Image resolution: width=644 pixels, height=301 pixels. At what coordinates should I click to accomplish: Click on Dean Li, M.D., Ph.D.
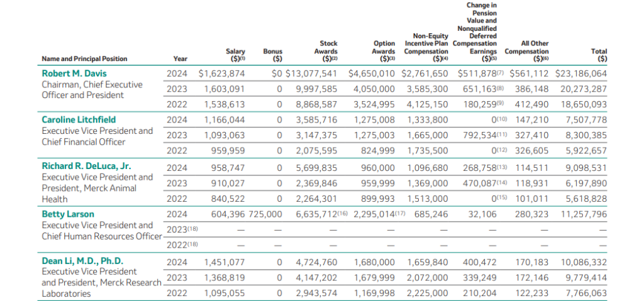coord(82,261)
